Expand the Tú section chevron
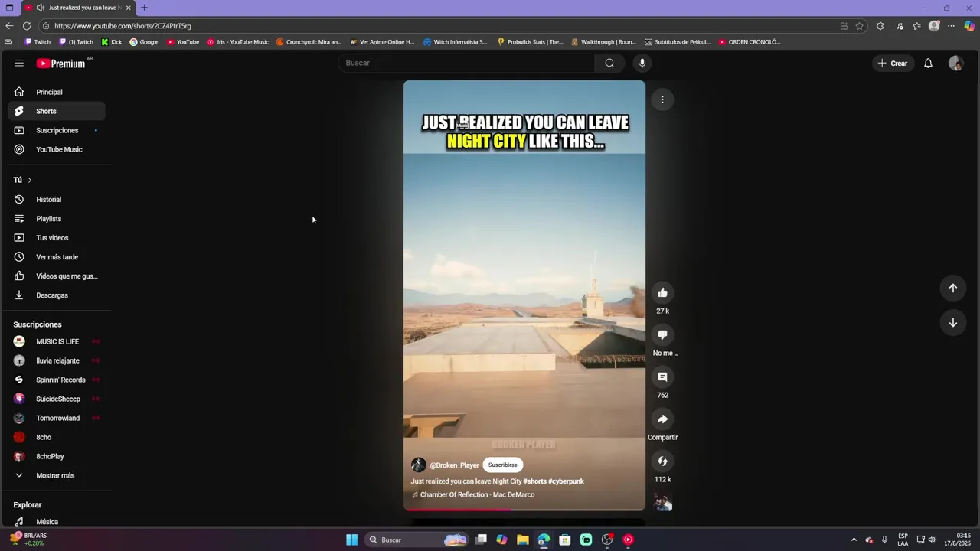This screenshot has height=551, width=980. (30, 180)
